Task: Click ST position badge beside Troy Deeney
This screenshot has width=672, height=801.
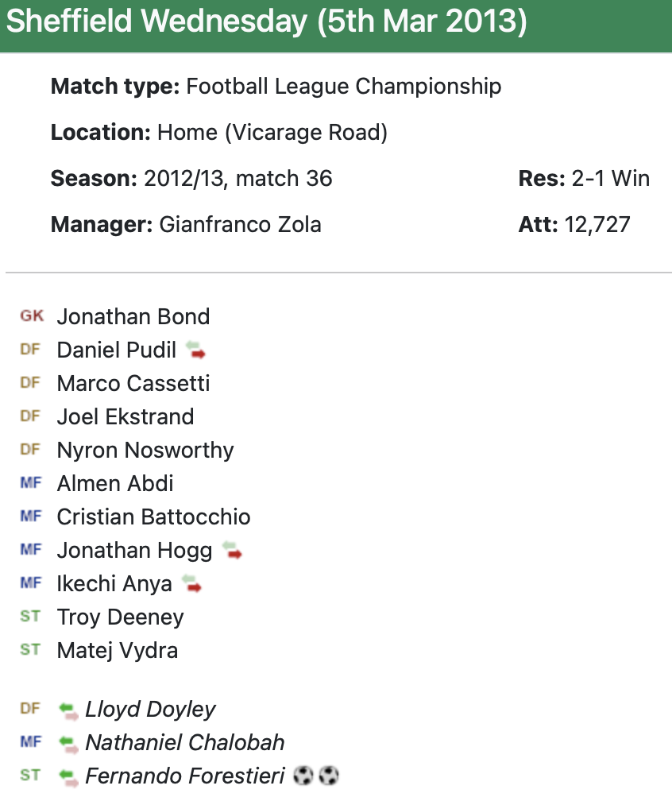Action: [x=30, y=617]
